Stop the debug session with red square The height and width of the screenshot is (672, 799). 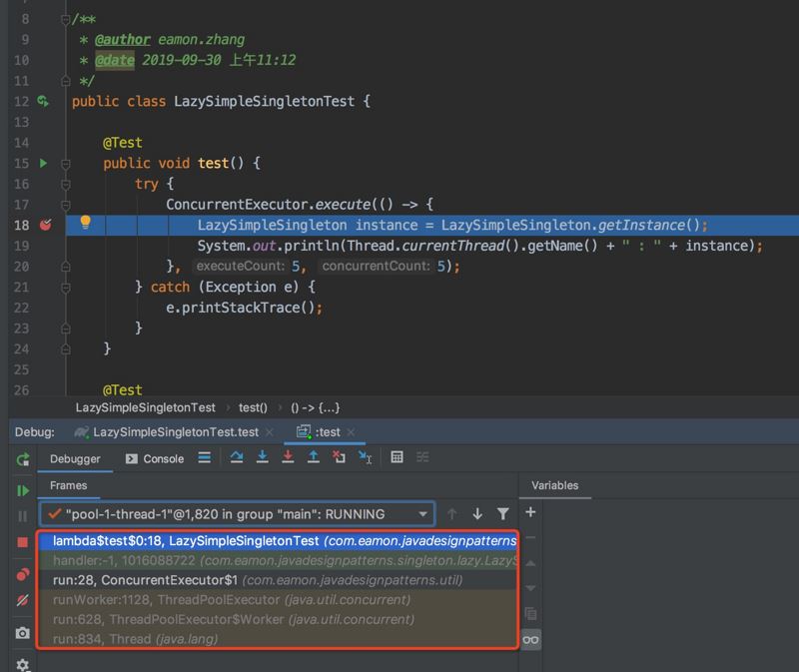click(22, 542)
